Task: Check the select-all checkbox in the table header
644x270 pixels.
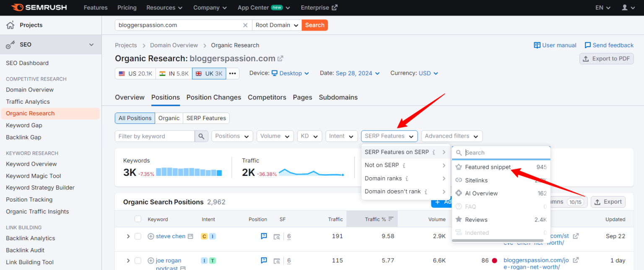Action: point(138,219)
